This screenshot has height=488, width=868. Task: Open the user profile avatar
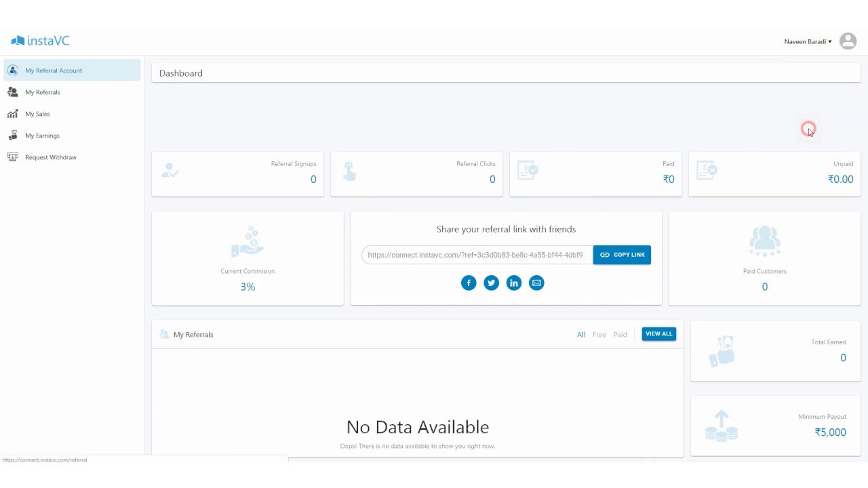tap(848, 41)
